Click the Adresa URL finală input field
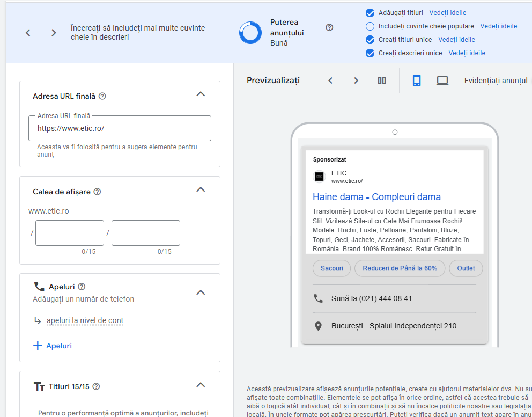This screenshot has height=417, width=532. point(120,129)
